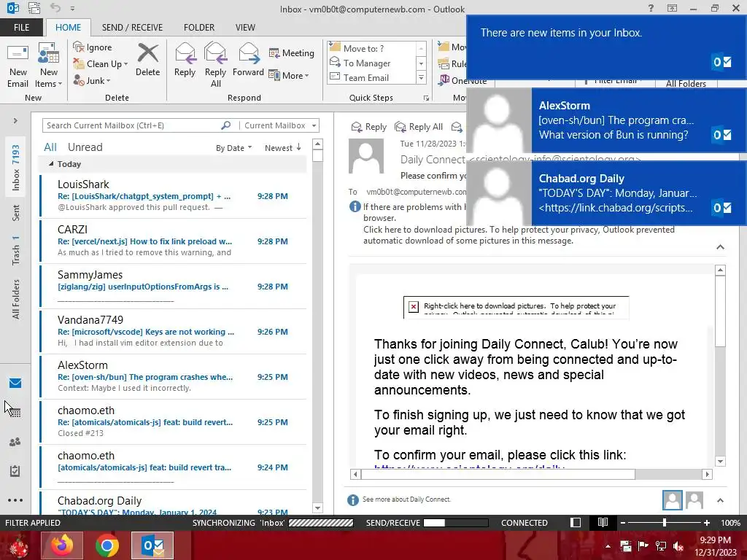Open the VIEW ribbon tab
The width and height of the screenshot is (747, 560).
pos(245,28)
